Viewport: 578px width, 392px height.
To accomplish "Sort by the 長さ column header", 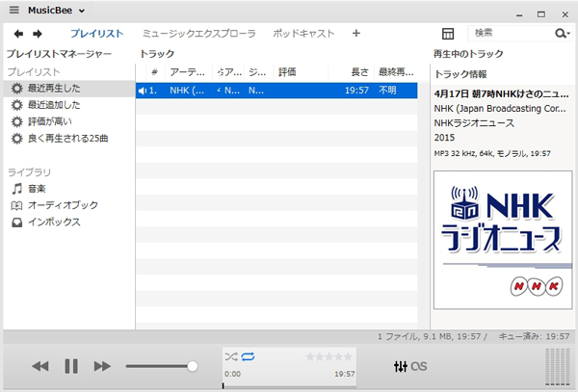I will [x=351, y=72].
